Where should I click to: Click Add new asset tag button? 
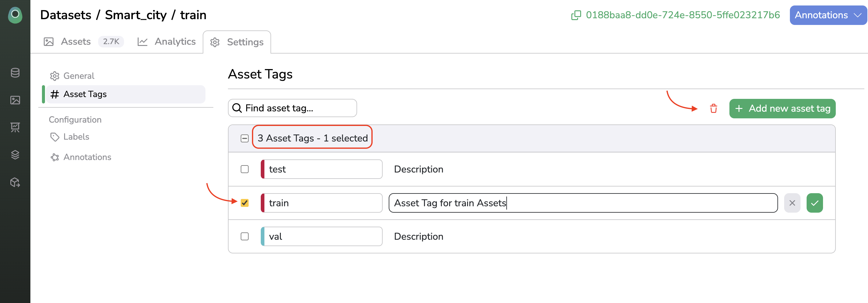click(782, 109)
